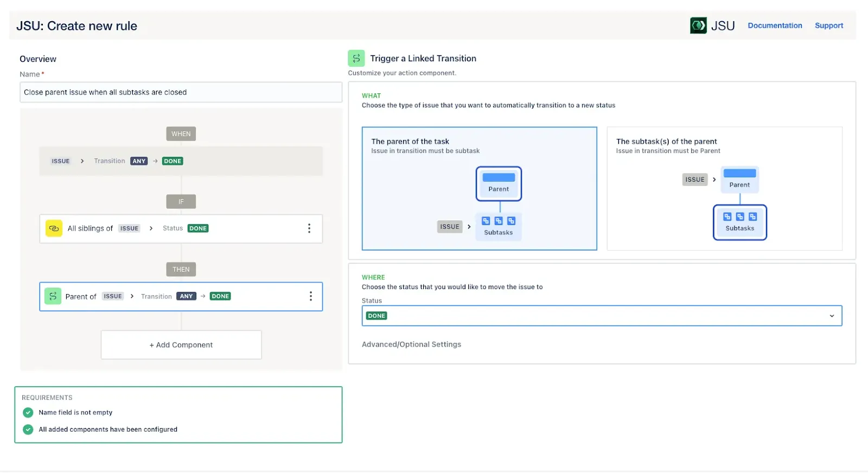
Task: Click the Overview heading
Action: click(x=38, y=59)
